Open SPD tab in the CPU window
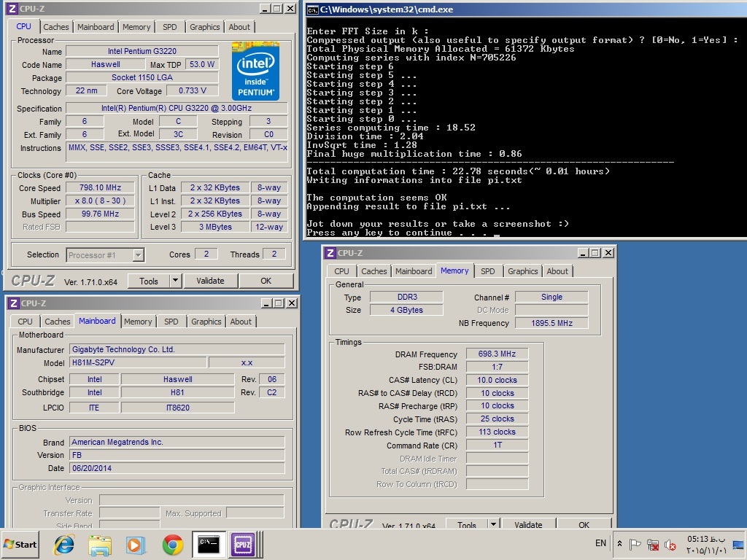Viewport: 747px width, 560px height. click(169, 27)
